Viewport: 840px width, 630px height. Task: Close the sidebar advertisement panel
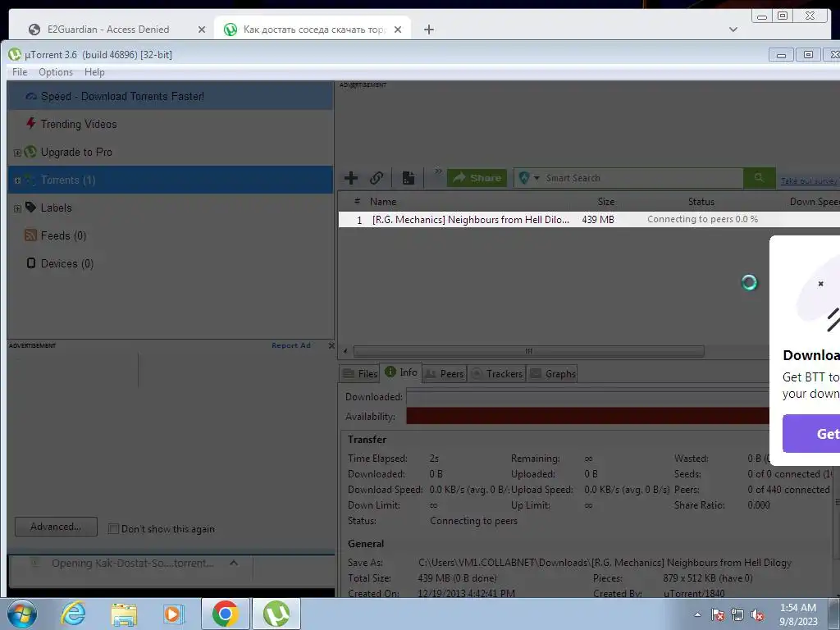331,345
